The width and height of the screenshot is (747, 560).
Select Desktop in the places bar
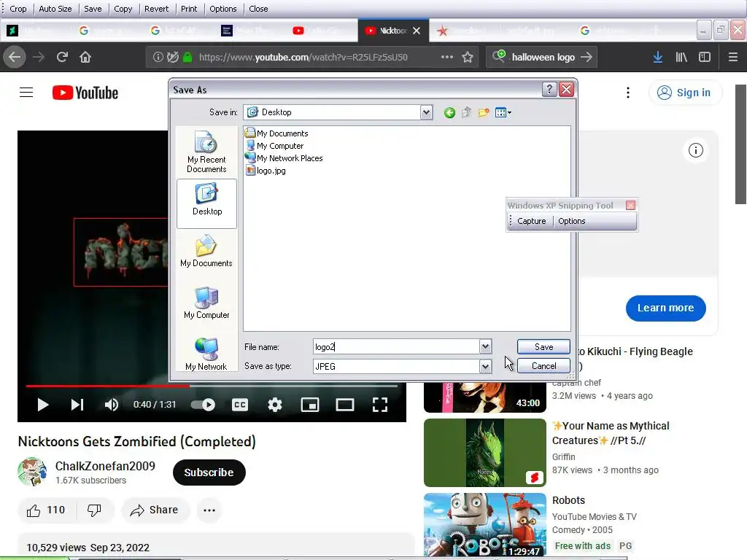point(206,204)
